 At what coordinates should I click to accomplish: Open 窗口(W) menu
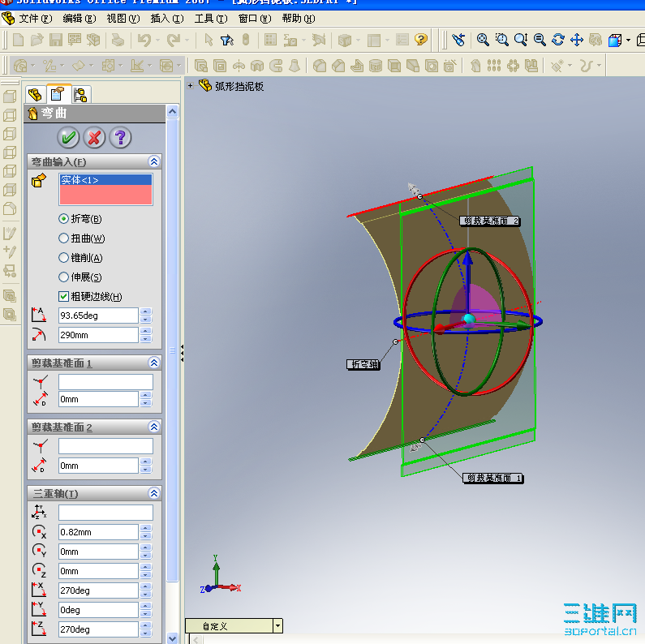click(x=255, y=19)
